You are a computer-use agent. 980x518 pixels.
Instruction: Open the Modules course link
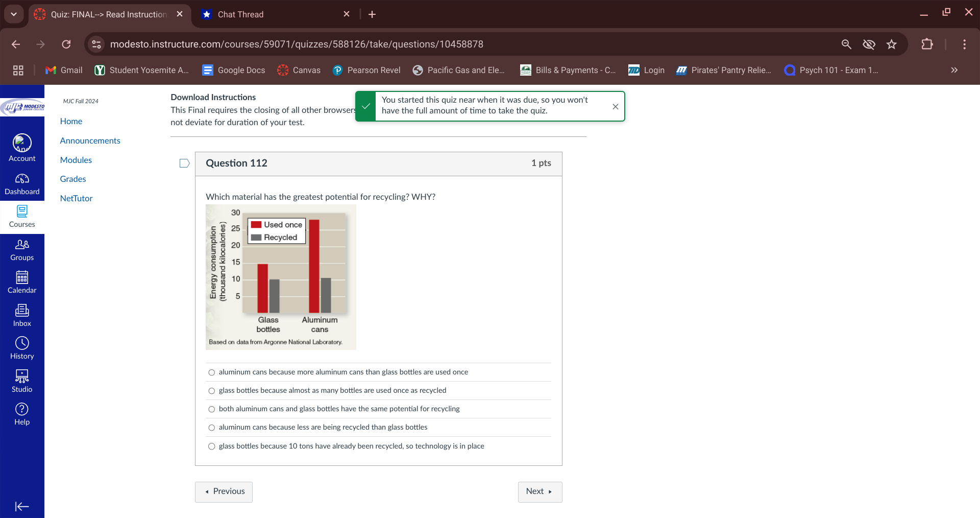click(76, 160)
